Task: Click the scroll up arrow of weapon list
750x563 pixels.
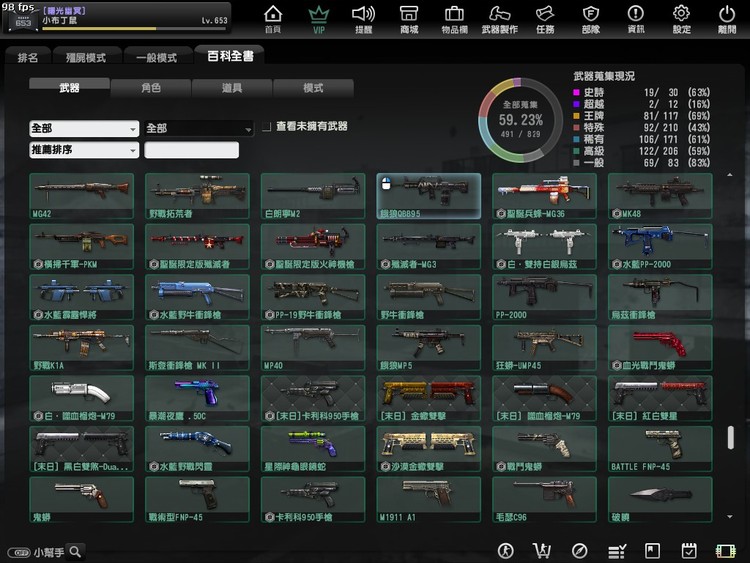Action: [x=730, y=175]
